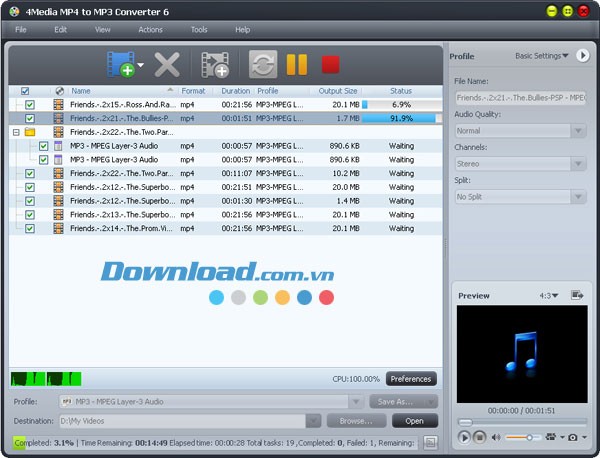Open the Audio Quality dropdown
The width and height of the screenshot is (600, 458).
[520, 131]
